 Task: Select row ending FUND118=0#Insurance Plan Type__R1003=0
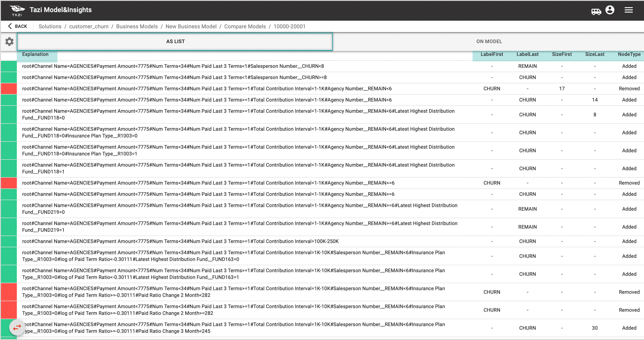pyautogui.click(x=322, y=132)
